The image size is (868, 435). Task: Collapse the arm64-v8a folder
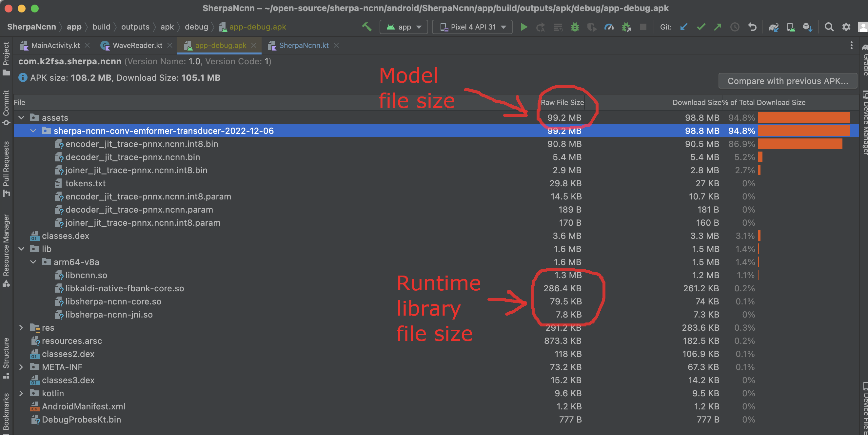point(33,262)
